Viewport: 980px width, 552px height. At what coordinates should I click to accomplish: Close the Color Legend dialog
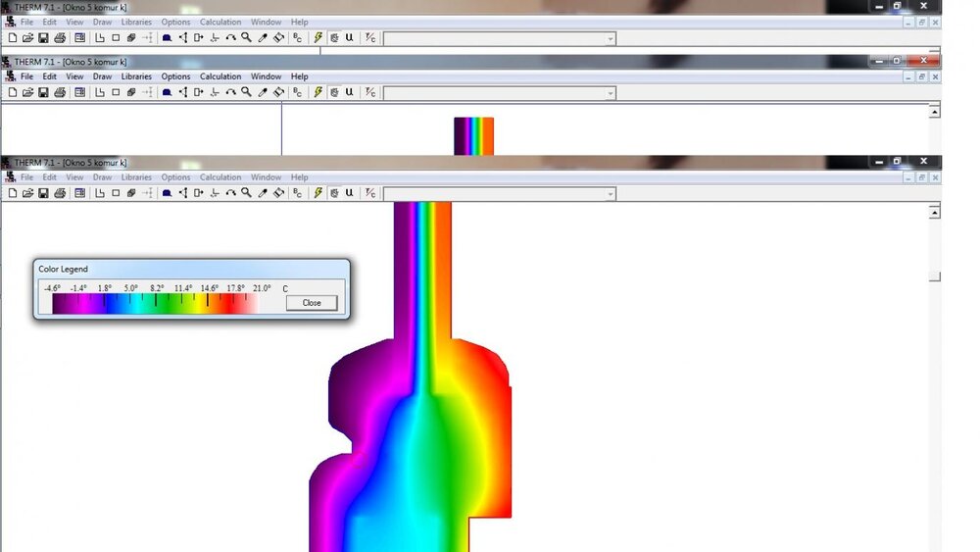click(312, 303)
